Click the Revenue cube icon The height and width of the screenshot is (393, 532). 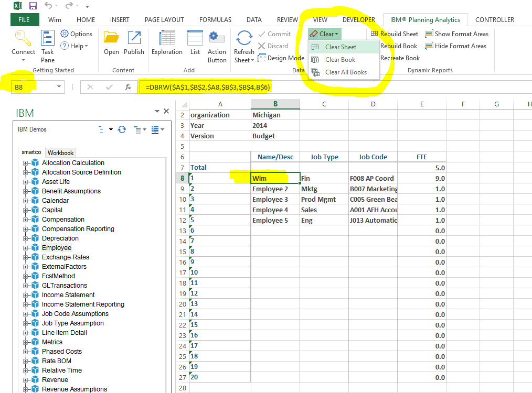click(x=35, y=380)
